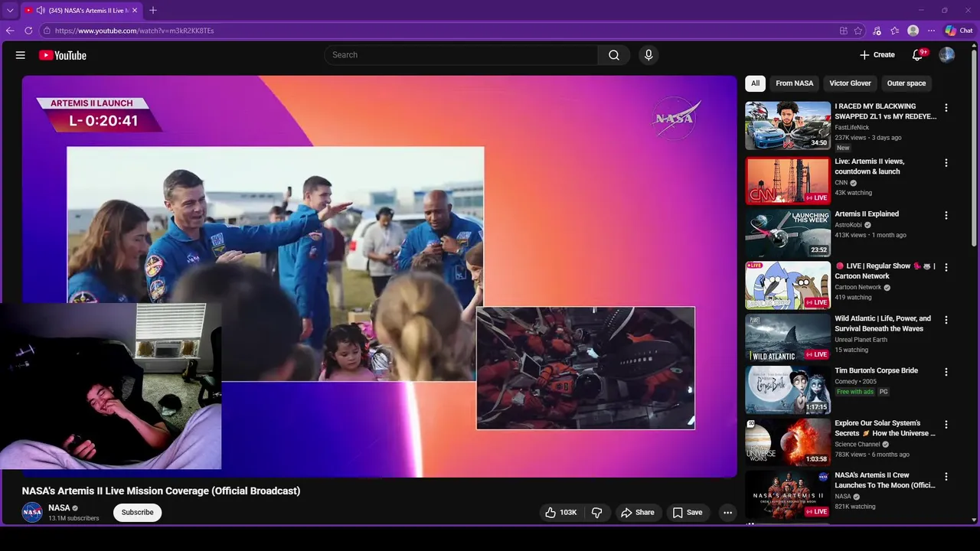This screenshot has width=980, height=551.
Task: Switch to the NASA Artemis II browser tab
Action: [81, 11]
